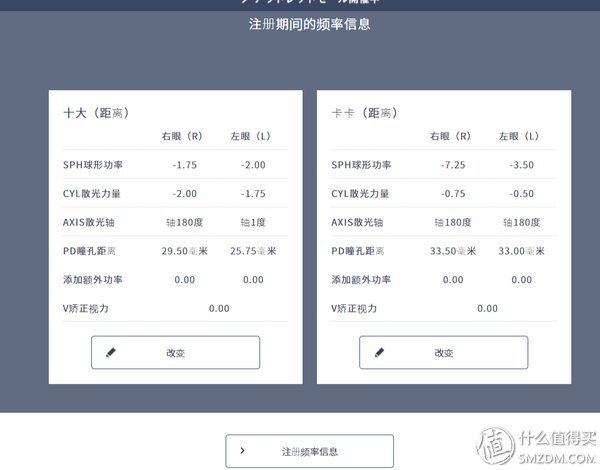Click 右眼（R） header in 十大 card
Viewport: 600px width, 470px height.
182,136
